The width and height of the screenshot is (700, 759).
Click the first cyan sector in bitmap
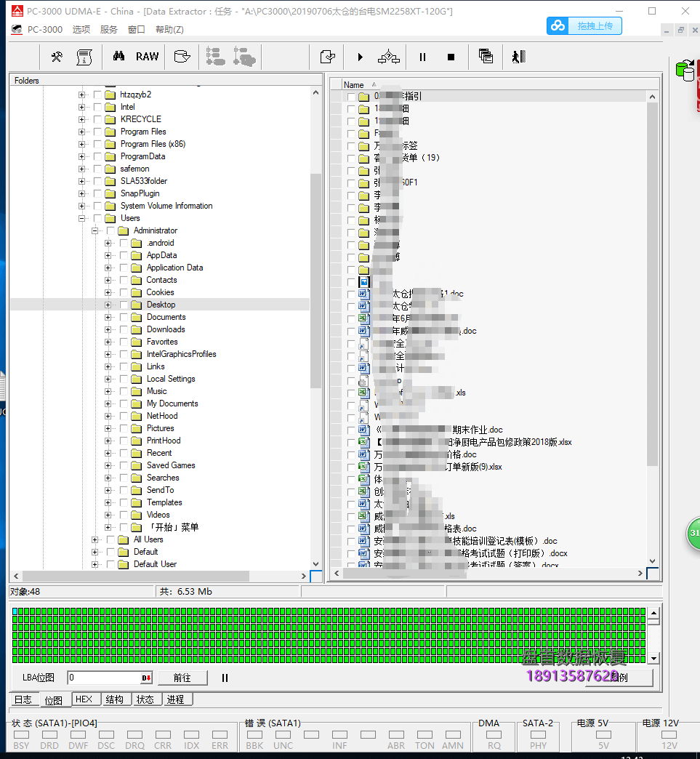point(15,611)
